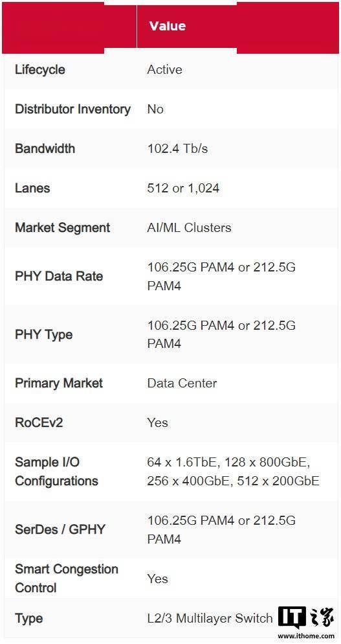The height and width of the screenshot is (644, 341).
Task: Select the Lifecycle row label
Action: click(40, 69)
